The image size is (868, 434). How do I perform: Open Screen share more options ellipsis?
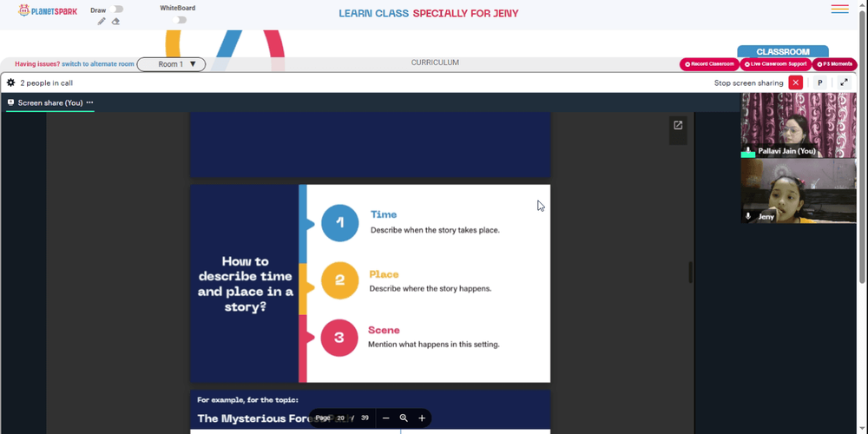(89, 103)
